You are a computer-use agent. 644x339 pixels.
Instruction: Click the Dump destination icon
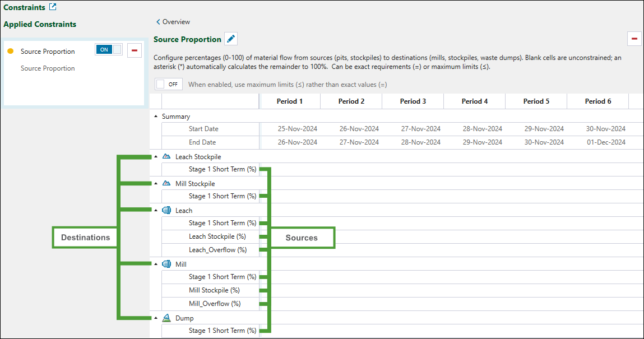(x=166, y=318)
